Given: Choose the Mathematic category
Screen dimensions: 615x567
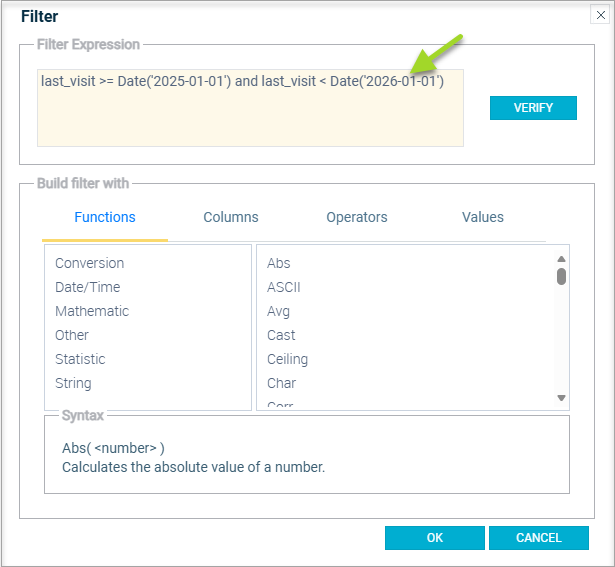Looking at the screenshot, I should [x=92, y=311].
